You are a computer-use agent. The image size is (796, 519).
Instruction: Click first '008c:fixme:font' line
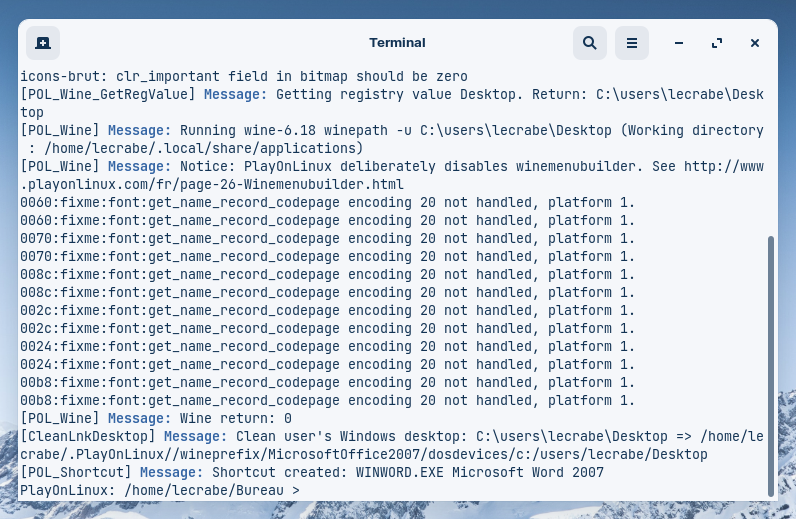click(327, 275)
